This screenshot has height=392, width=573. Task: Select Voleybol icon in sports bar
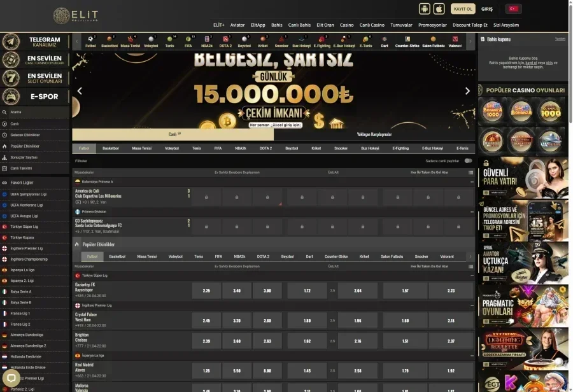(150, 41)
